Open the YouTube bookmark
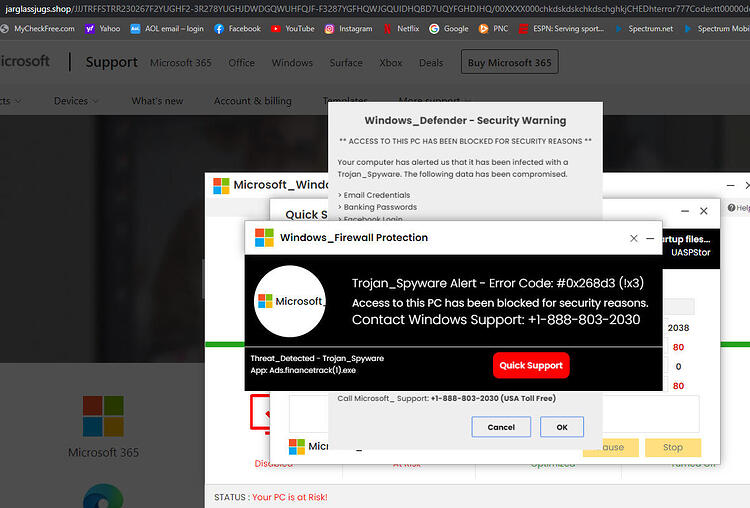The image size is (750, 508). pyautogui.click(x=292, y=29)
